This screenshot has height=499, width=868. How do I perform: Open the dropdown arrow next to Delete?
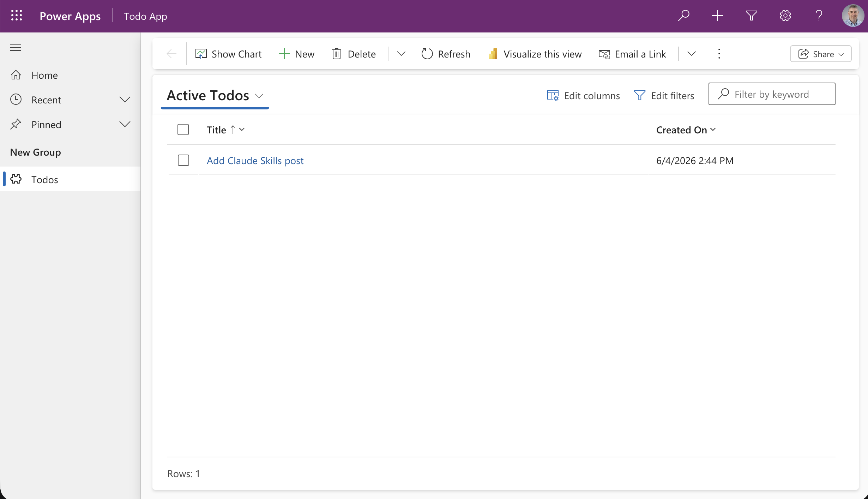(x=401, y=54)
